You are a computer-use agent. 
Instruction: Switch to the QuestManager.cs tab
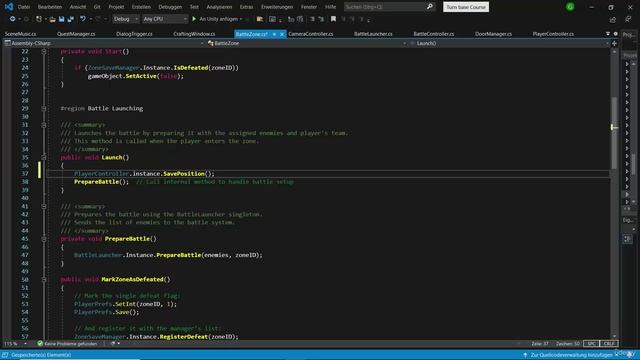tap(76, 34)
